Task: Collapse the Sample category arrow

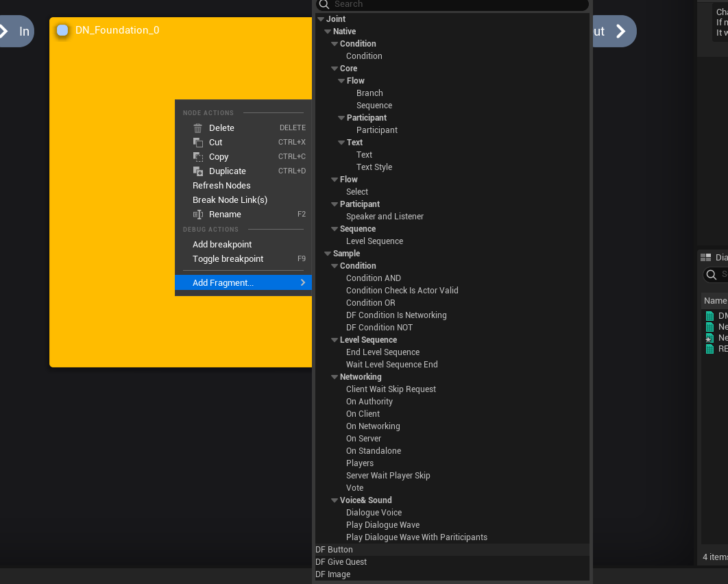Action: pyautogui.click(x=328, y=254)
